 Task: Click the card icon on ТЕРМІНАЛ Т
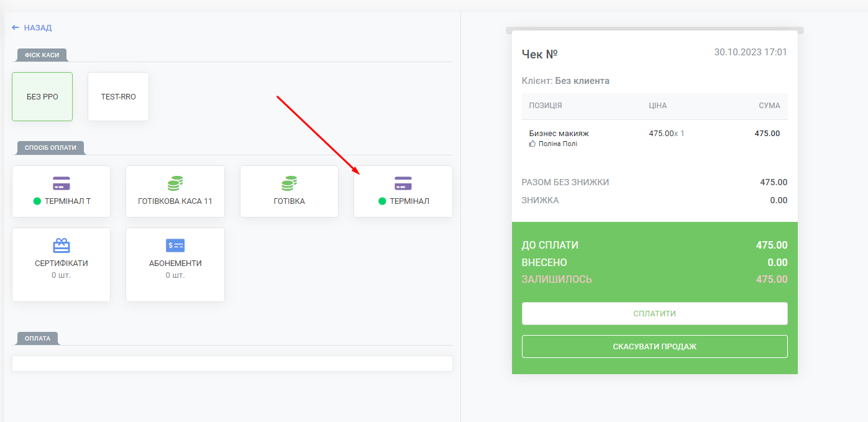tap(62, 183)
